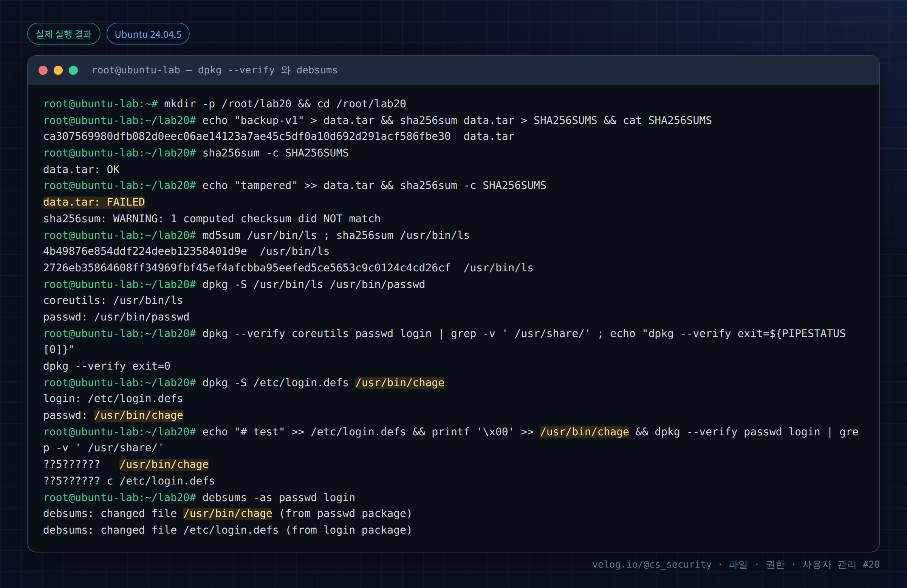Viewport: 907px width, 588px height.
Task: Click the 'Ubuntu 24.04.5' badge
Action: point(148,34)
